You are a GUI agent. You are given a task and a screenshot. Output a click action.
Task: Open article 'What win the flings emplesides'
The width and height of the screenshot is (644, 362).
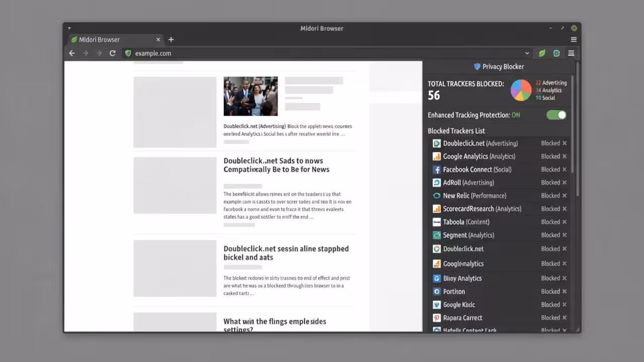click(x=275, y=325)
